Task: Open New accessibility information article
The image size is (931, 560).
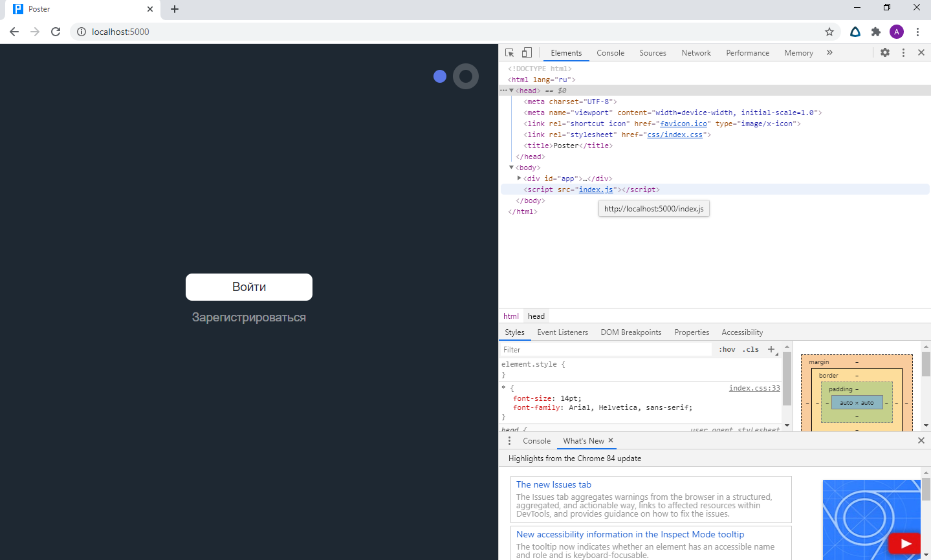Action: tap(630, 534)
